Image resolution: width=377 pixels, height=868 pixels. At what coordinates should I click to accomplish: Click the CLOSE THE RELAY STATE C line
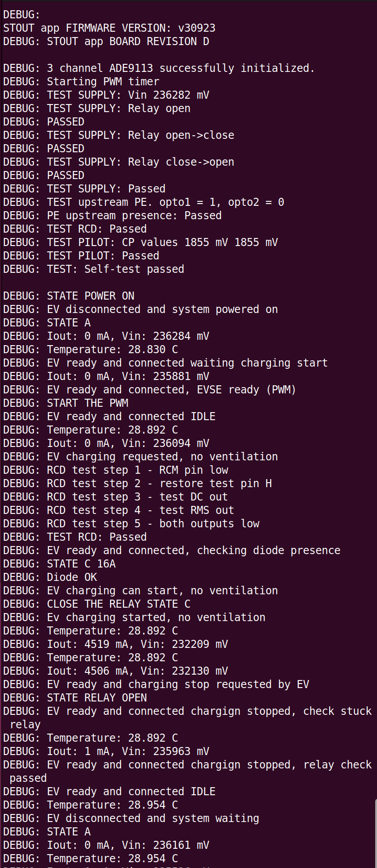(96, 604)
